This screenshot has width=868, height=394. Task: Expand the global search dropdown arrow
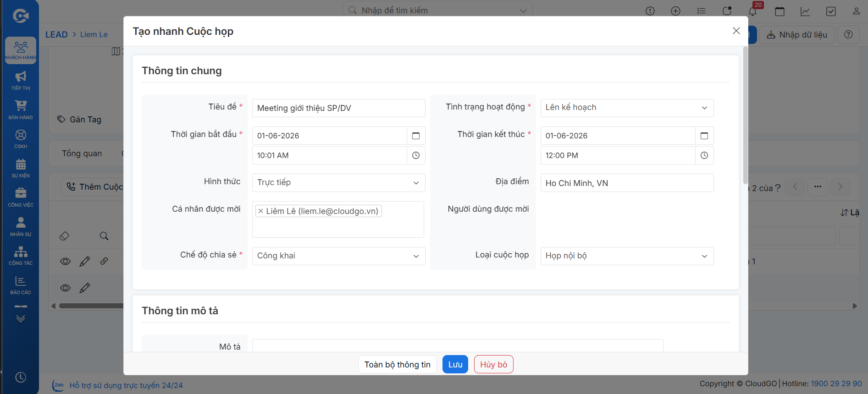[523, 11]
